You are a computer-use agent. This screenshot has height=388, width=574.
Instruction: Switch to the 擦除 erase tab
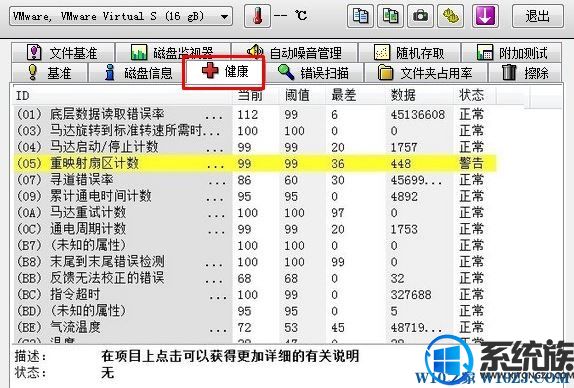[x=525, y=72]
